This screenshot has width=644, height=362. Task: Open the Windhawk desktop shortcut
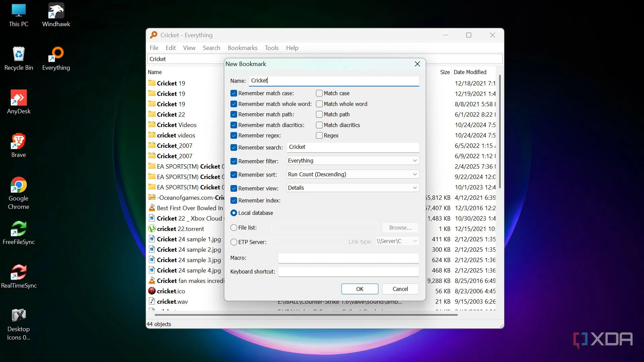pos(56,15)
